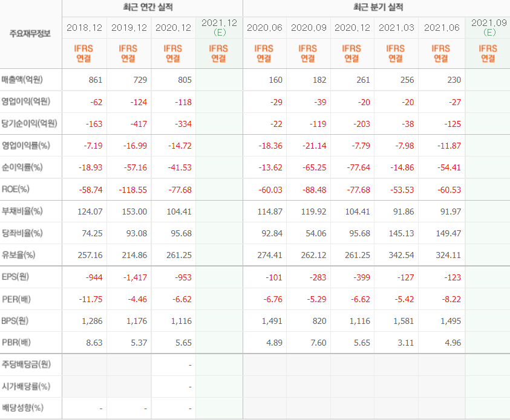Screen dimensions: 510x420
Task: Select the 2021.09 (E) estimate column header
Action: 488,27
